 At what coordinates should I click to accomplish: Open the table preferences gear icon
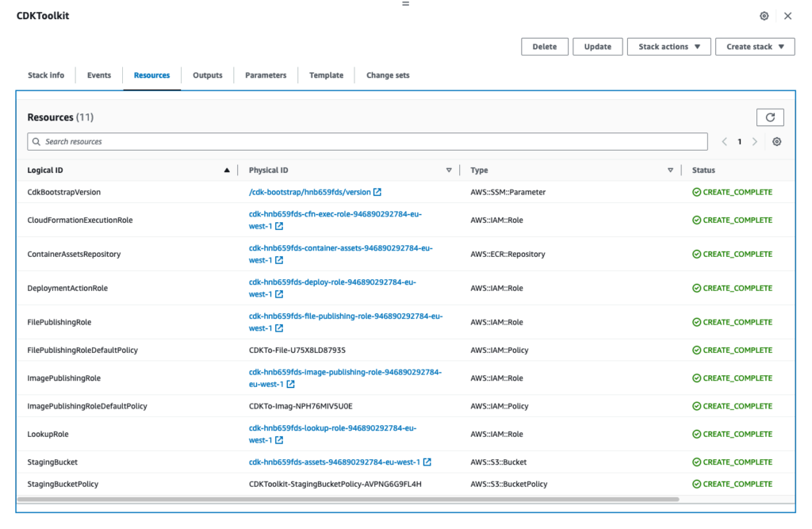click(x=776, y=142)
